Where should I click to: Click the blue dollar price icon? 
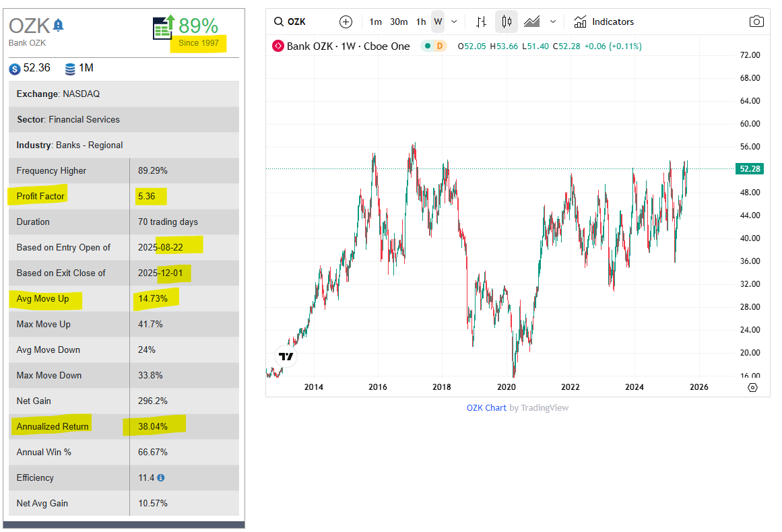15,69
